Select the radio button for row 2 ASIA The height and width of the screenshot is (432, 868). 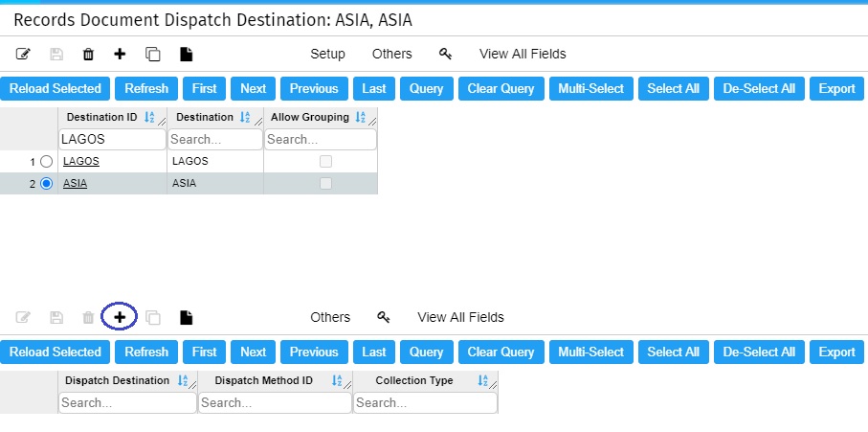47,183
